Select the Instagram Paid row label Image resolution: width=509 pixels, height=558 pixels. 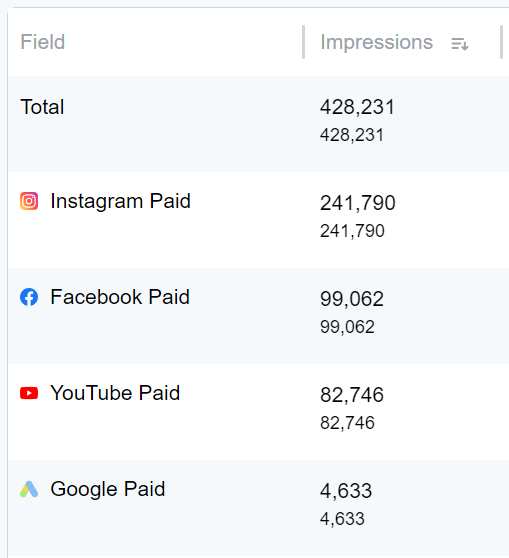click(x=120, y=201)
